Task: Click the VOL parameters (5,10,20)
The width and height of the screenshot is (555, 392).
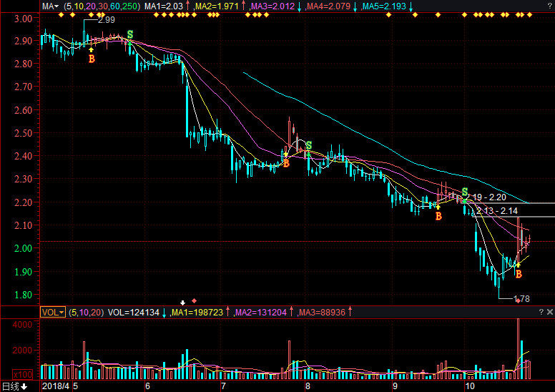Action: (87, 313)
